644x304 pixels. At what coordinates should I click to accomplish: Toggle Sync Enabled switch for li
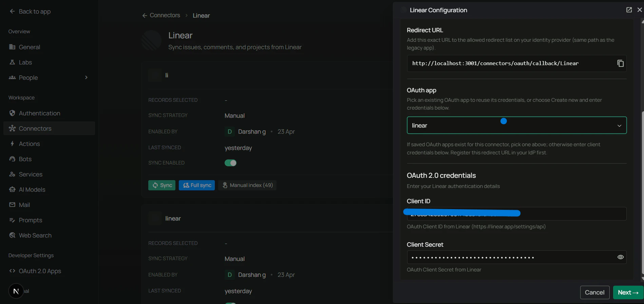230,163
